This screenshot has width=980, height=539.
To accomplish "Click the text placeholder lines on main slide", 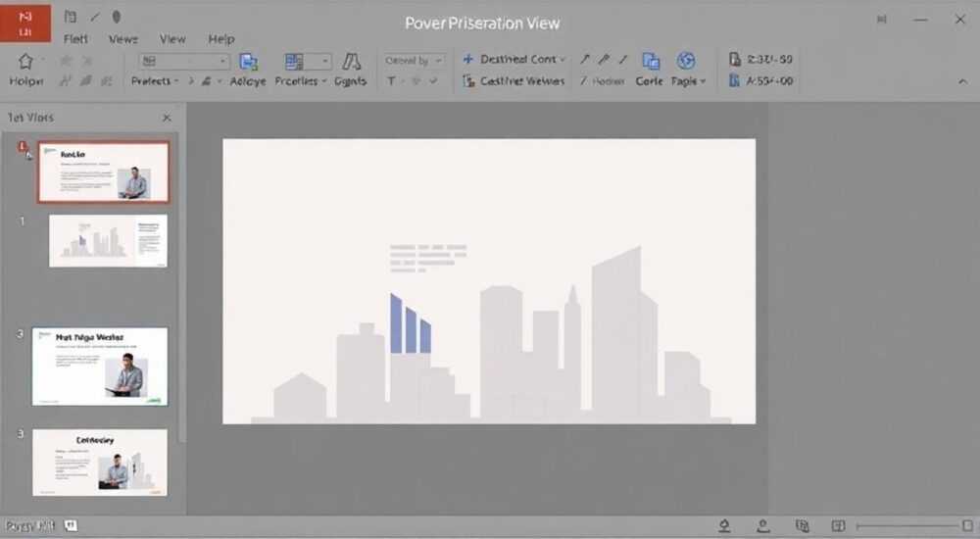I will pyautogui.click(x=428, y=259).
